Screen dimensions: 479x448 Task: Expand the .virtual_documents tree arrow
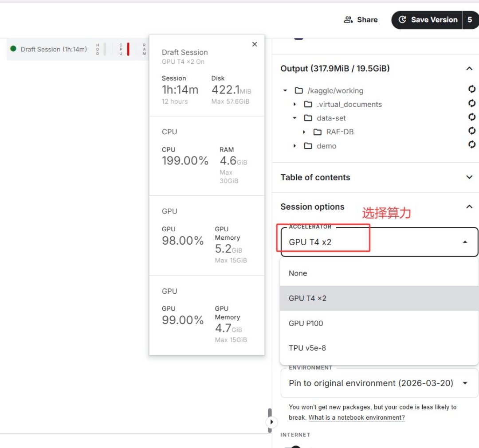pos(294,105)
